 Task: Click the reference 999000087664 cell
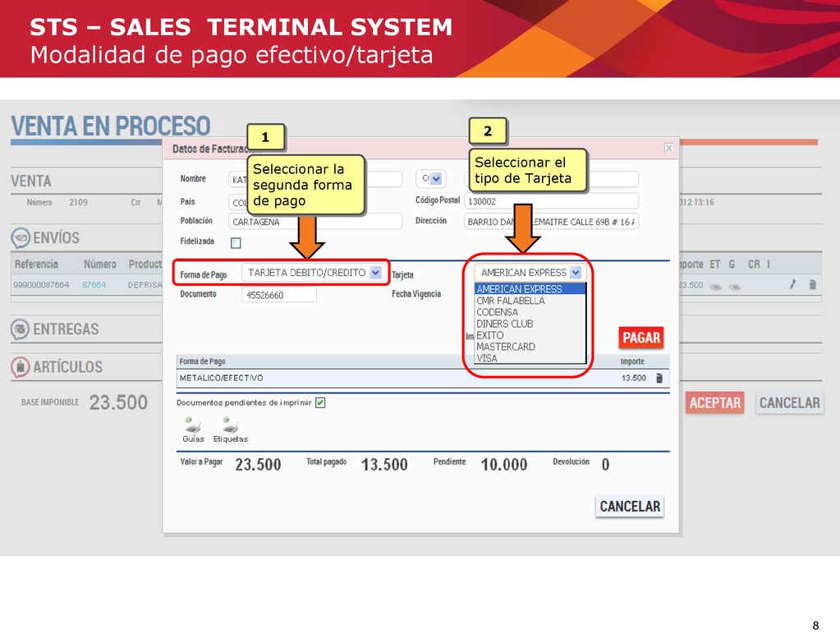pyautogui.click(x=41, y=285)
